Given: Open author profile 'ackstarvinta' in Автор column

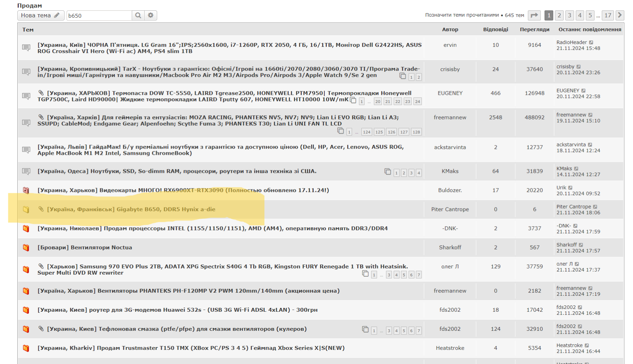Looking at the screenshot, I should pyautogui.click(x=450, y=147).
